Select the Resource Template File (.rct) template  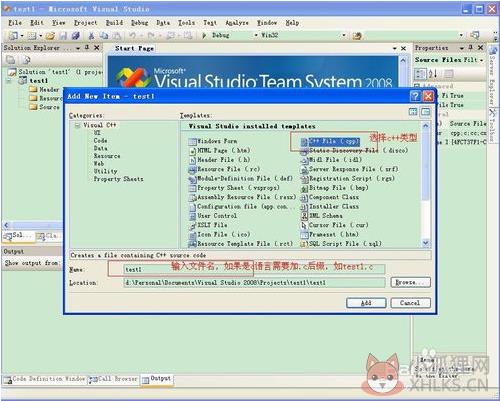click(x=241, y=244)
